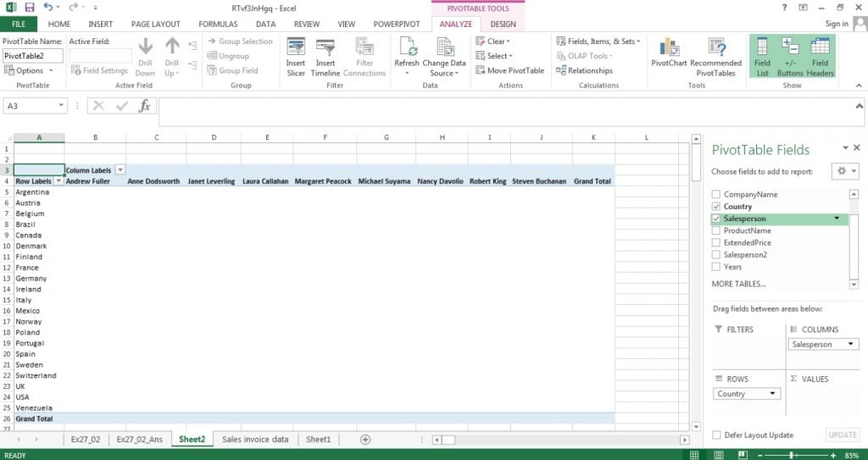Click the Save icon in quick access toolbar
Viewport: 868px width, 460px height.
click(x=30, y=8)
